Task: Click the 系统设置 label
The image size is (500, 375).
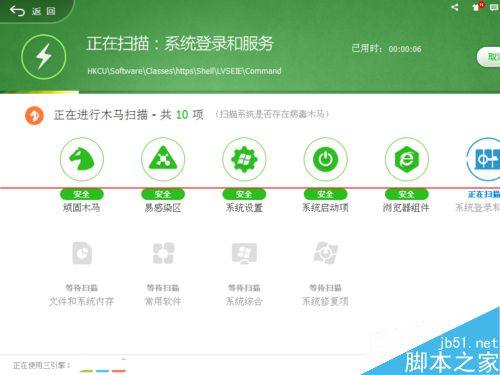Action: (x=244, y=208)
